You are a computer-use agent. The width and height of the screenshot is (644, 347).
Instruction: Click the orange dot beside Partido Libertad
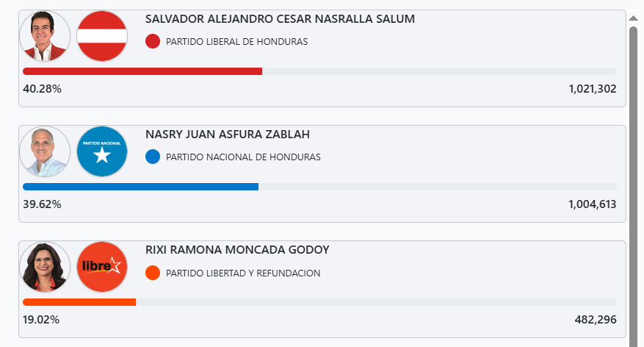point(153,273)
